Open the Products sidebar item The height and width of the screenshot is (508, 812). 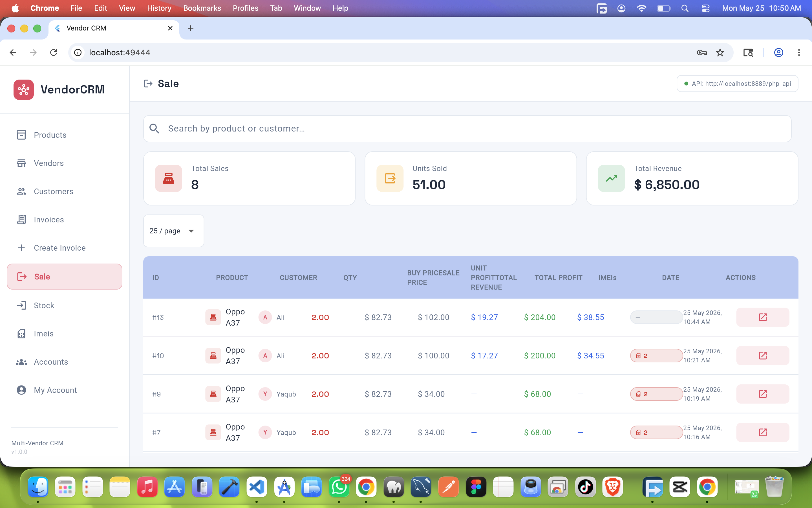pyautogui.click(x=64, y=135)
